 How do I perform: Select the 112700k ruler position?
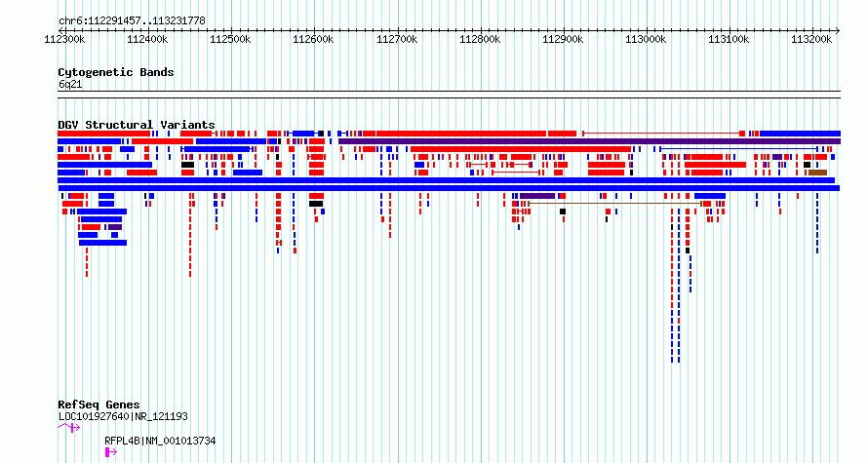(x=397, y=39)
